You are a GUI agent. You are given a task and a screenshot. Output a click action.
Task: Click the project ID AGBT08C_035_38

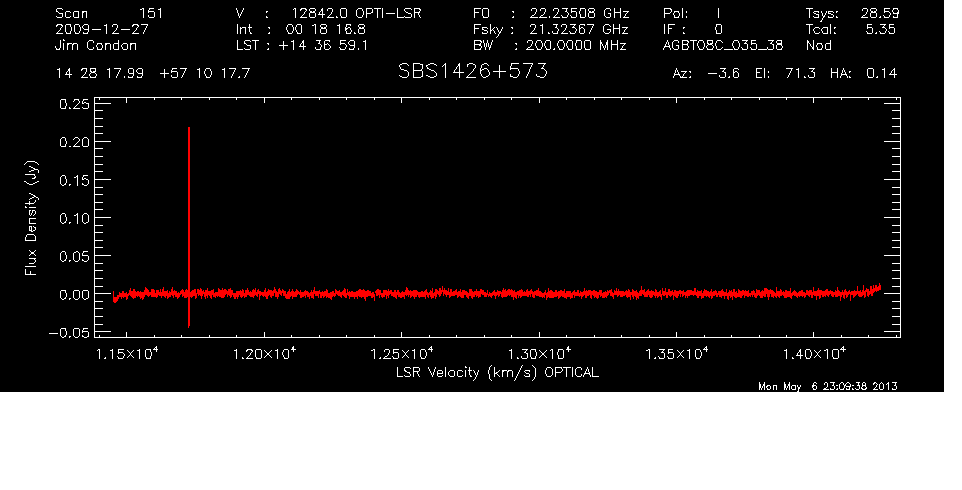[x=723, y=45]
